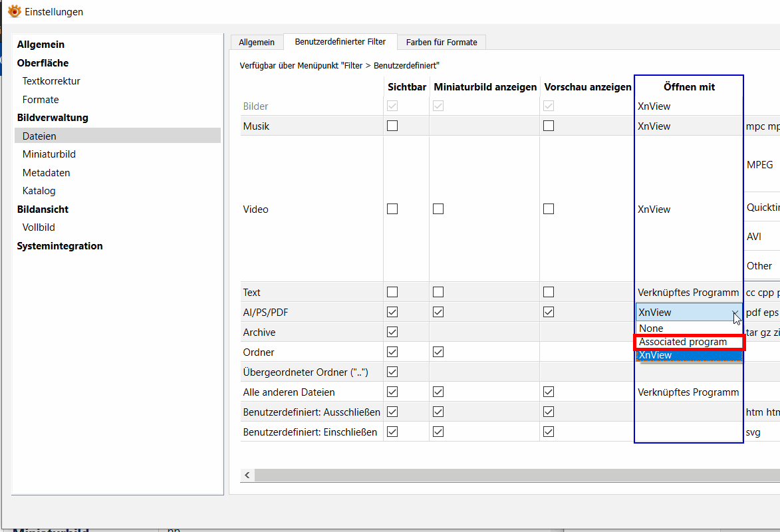The height and width of the screenshot is (532, 780).
Task: Enable Sichtbar checkbox for Musik
Action: coord(392,126)
